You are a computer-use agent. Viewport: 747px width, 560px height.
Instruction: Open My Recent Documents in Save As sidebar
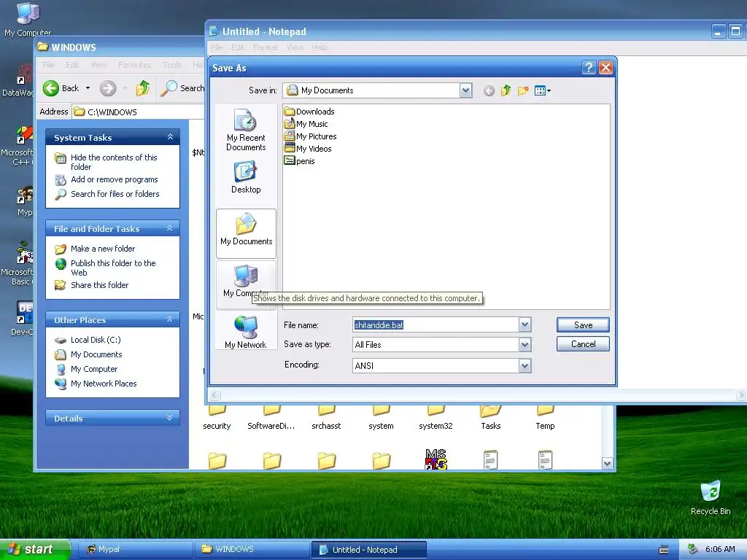point(246,130)
